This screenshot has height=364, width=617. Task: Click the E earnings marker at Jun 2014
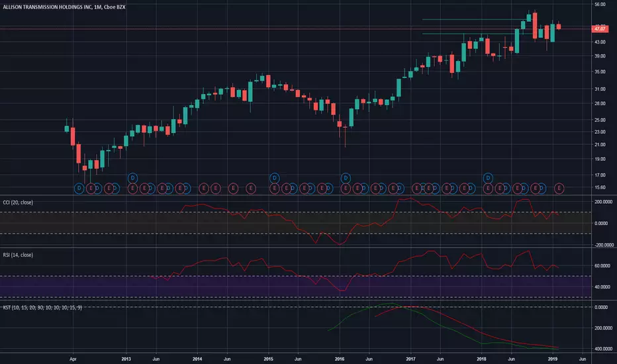[x=233, y=189]
